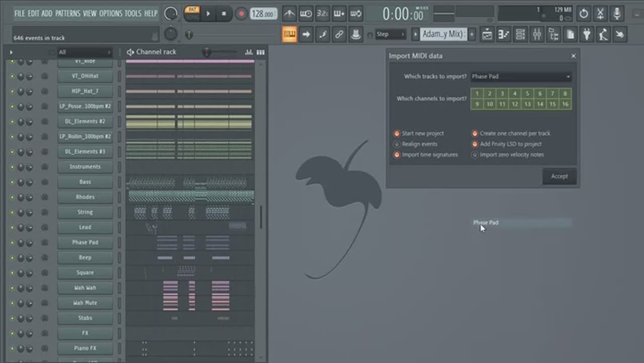Click the typing keyboard to piano icon
The height and width of the screenshot is (363, 644).
(x=289, y=34)
